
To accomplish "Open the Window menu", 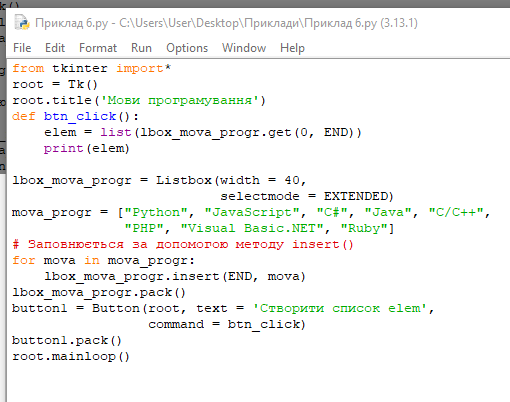I will click(244, 48).
